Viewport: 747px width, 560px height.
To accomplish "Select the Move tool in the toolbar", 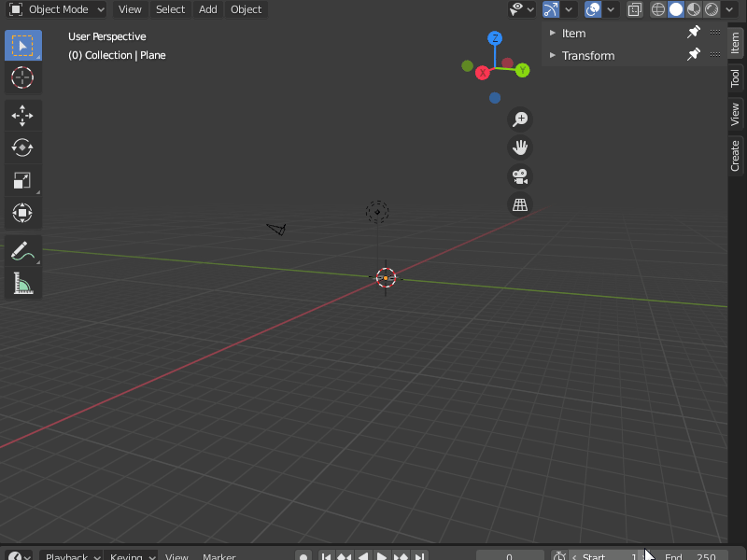I will pos(22,115).
